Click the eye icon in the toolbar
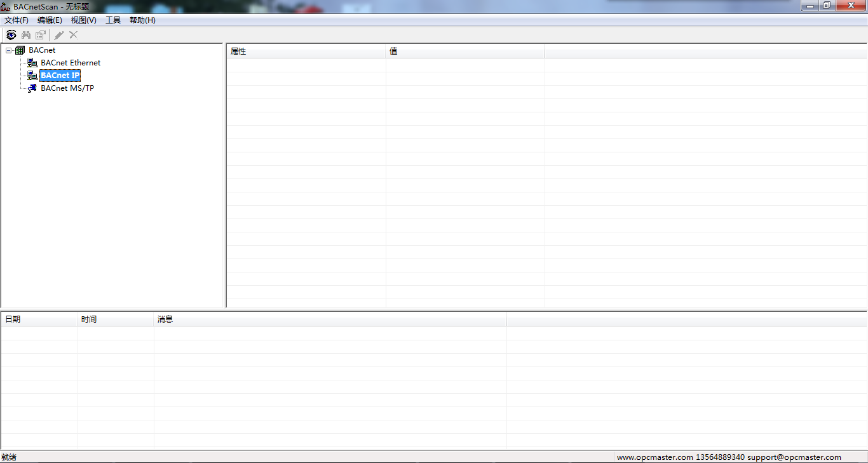The image size is (868, 463). point(11,35)
